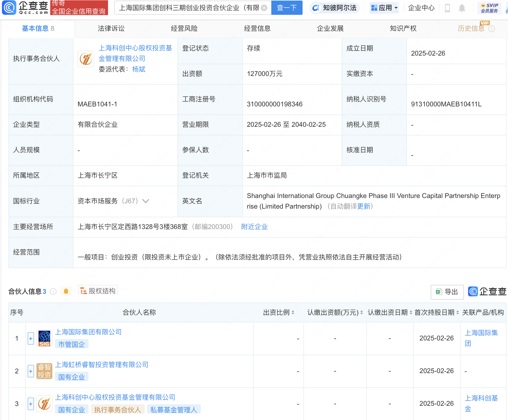Click the 执行事务合伙人 tag in row 3
The image size is (508, 420).
coord(118,410)
